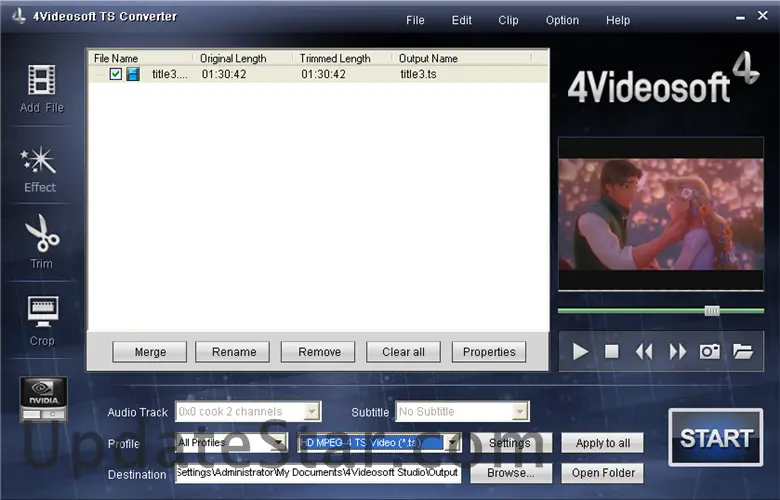The image size is (780, 500).
Task: Expand the Audio Track dropdown
Action: click(311, 411)
